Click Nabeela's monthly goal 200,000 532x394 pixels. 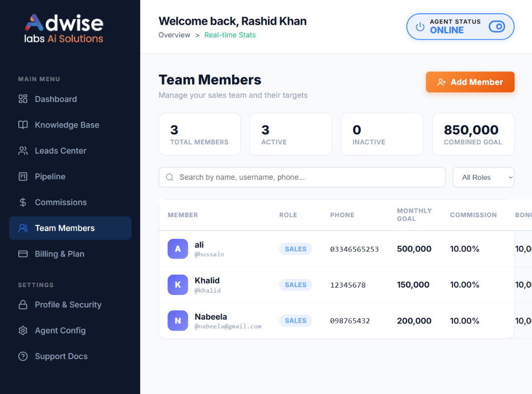click(x=414, y=321)
